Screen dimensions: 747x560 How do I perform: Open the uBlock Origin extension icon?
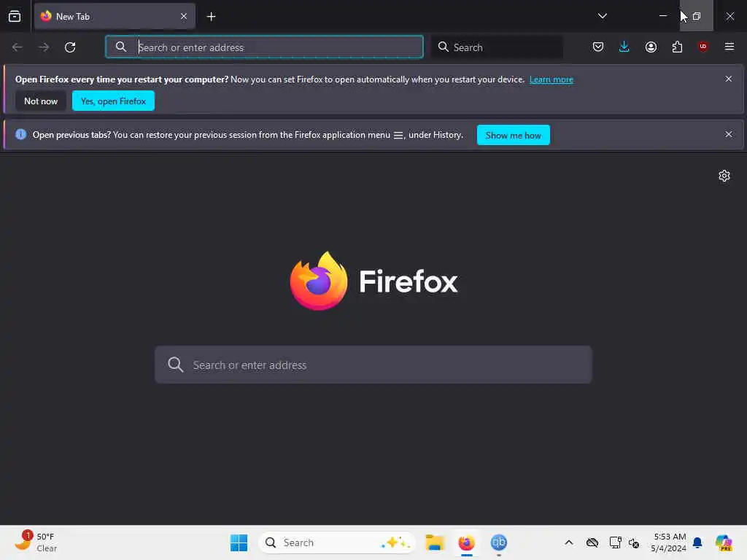(x=703, y=46)
